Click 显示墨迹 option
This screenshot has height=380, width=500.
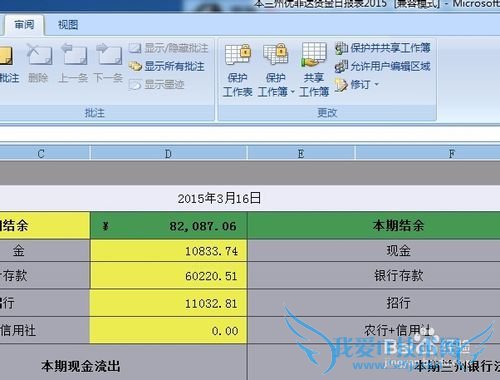click(x=157, y=85)
